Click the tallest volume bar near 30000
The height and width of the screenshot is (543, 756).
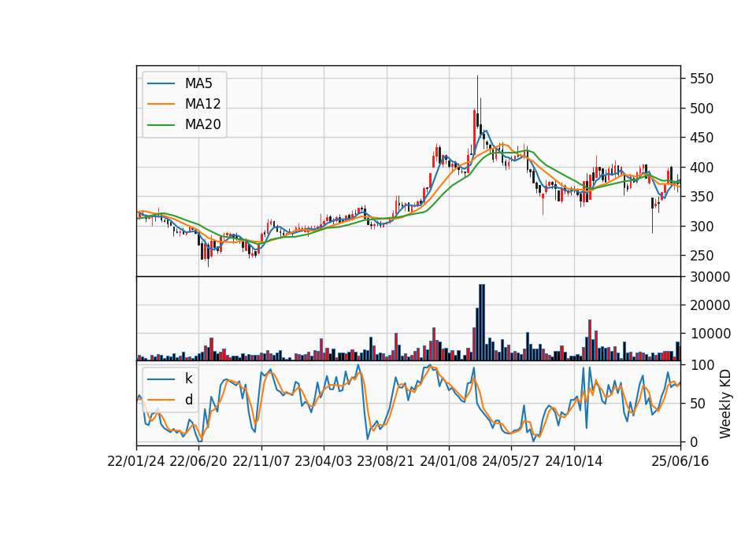[x=482, y=323]
